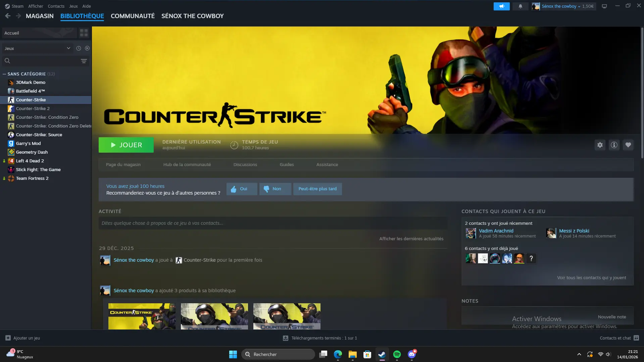The image size is (644, 362).
Task: Select Team Fortress 2 in library
Action: [46, 178]
